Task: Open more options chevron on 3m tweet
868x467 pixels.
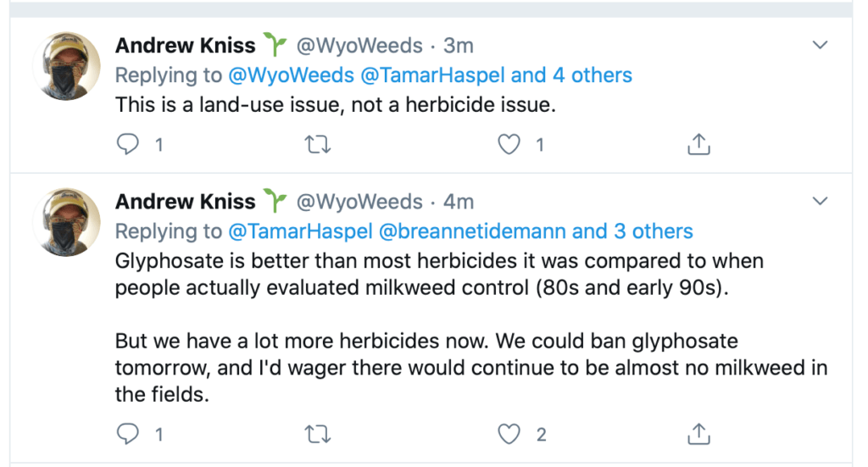Action: 820,45
